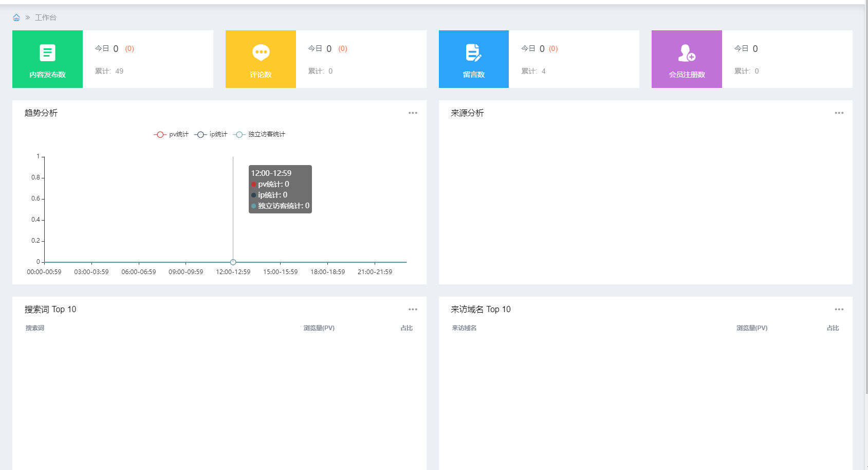Toggle ip统计 series in chart legend
Viewport: 868px width, 470px height.
(x=211, y=134)
